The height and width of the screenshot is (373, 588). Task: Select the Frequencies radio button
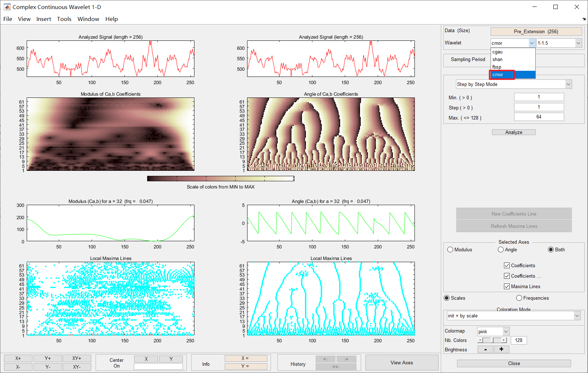pyautogui.click(x=519, y=298)
